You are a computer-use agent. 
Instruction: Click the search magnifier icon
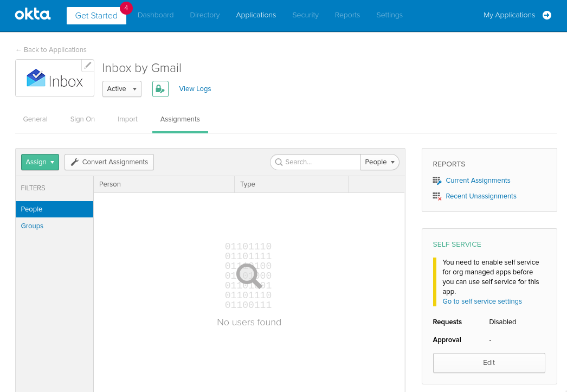279,162
